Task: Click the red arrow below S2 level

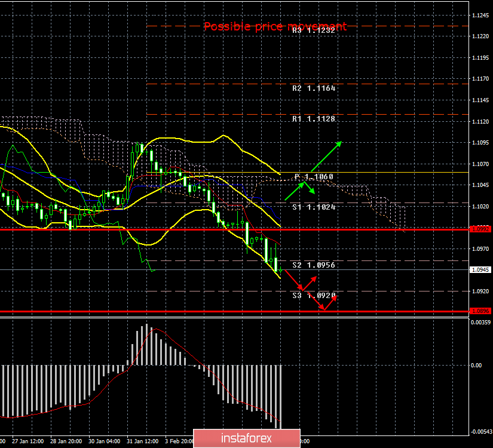Action: tap(293, 280)
